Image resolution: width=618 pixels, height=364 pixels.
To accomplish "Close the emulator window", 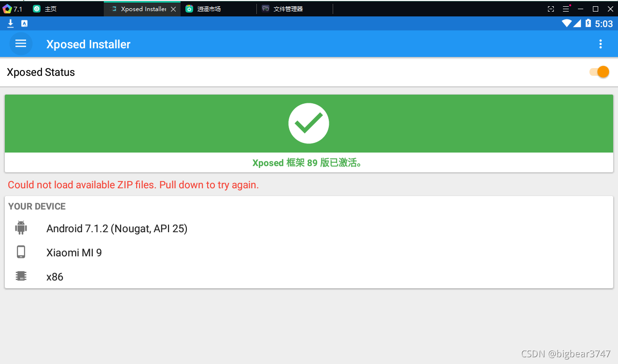I will (x=610, y=9).
